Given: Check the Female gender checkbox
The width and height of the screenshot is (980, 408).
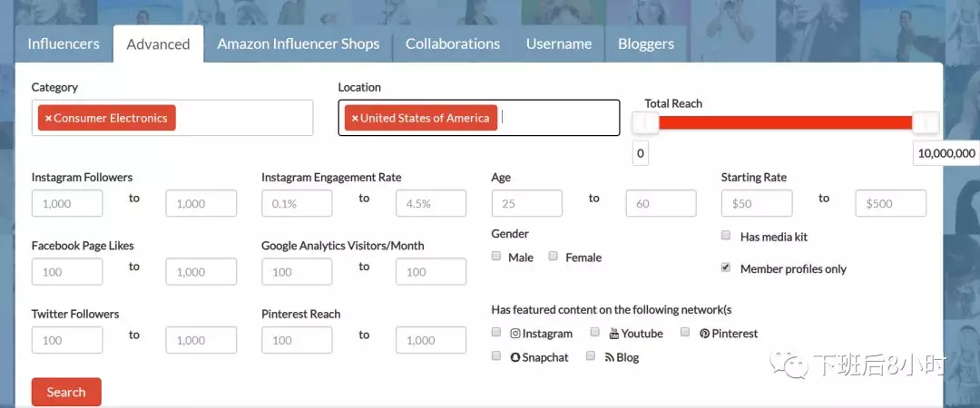Looking at the screenshot, I should [x=554, y=257].
